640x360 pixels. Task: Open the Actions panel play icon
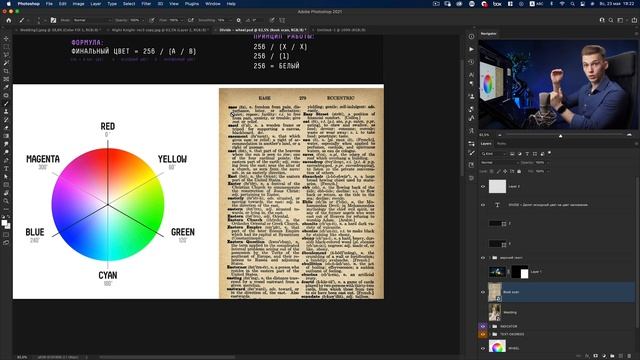[471, 49]
